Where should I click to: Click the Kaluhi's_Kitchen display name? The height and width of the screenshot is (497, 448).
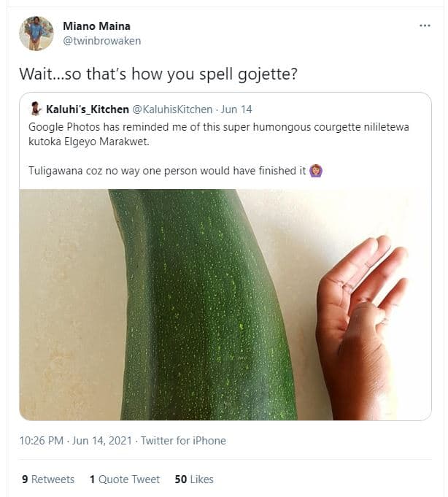click(87, 109)
